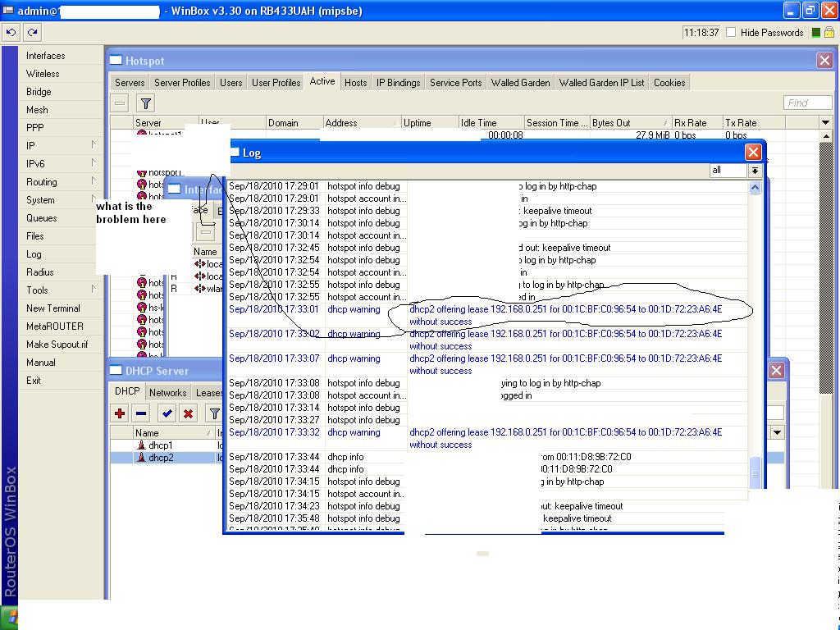
Task: Sort by Bytes Out column header
Action: 631,123
